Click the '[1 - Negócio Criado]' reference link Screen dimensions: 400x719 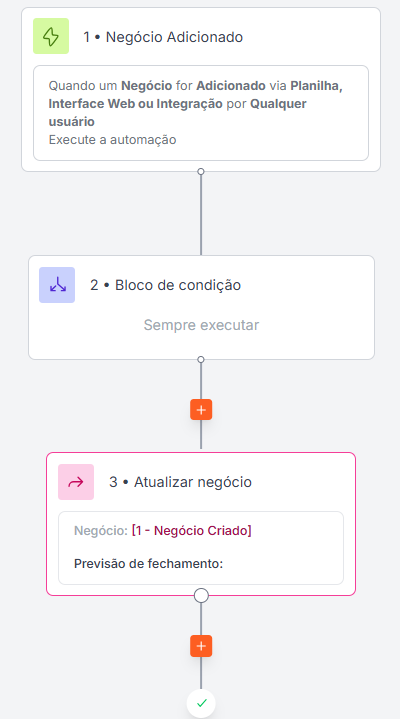191,531
